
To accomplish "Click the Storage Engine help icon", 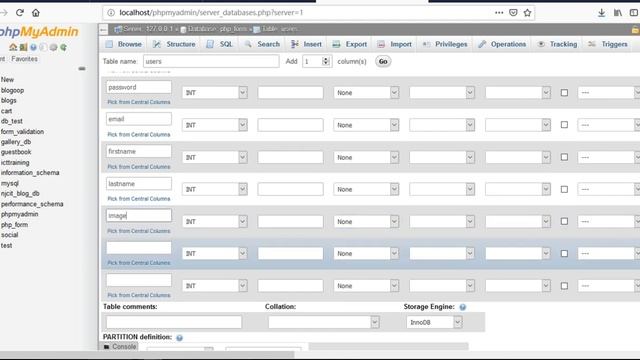I will (x=462, y=307).
